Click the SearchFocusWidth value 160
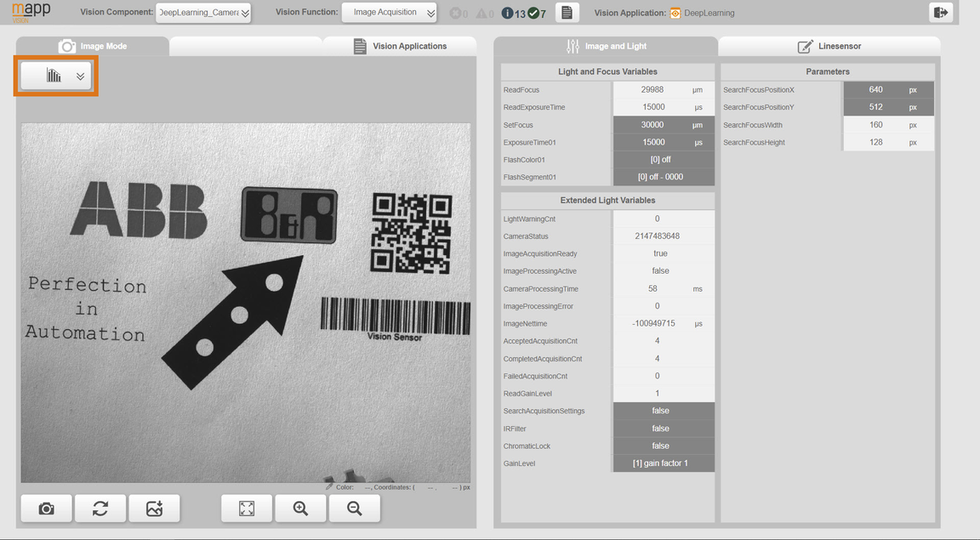This screenshot has height=540, width=980. [889, 125]
